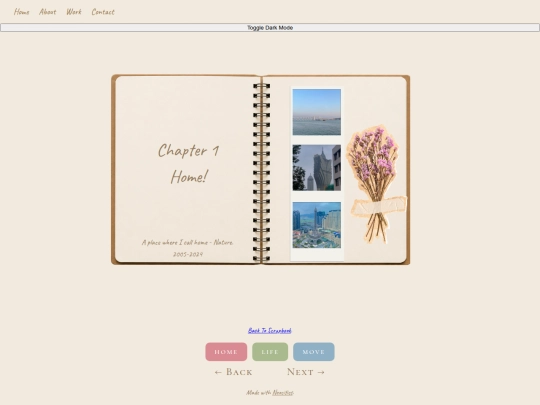The image size is (540, 405).
Task: Go to next page with Next arrow
Action: tap(306, 372)
